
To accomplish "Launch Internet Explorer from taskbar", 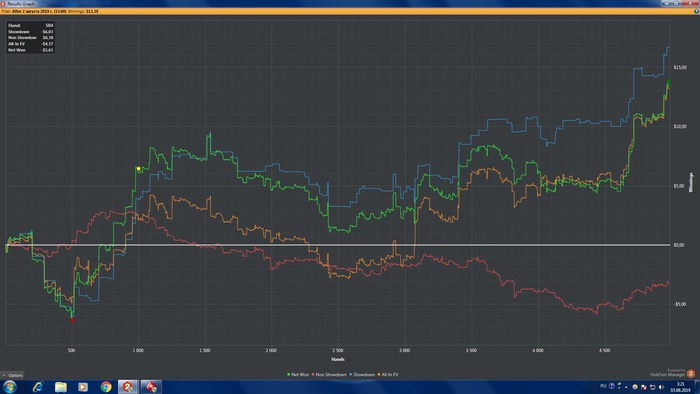I will coord(38,387).
